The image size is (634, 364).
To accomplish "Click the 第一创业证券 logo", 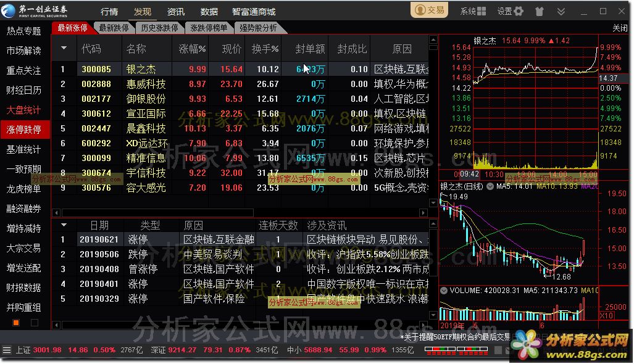I will 35,10.
